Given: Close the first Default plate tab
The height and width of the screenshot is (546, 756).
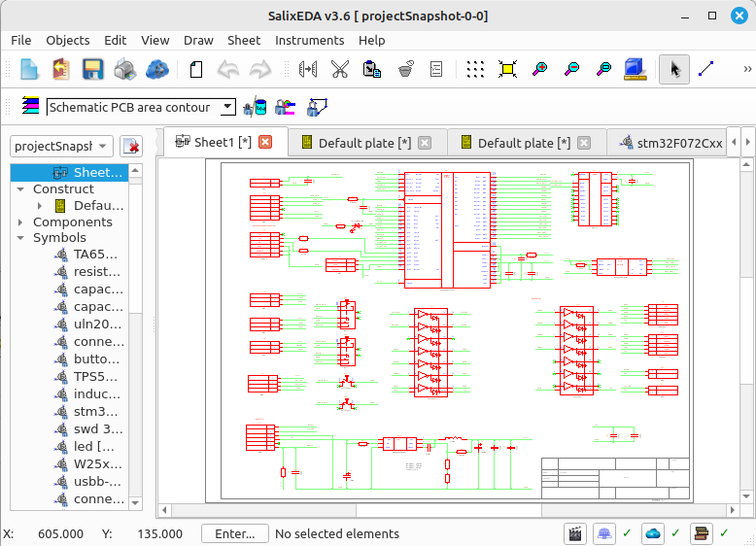Looking at the screenshot, I should pos(425,143).
